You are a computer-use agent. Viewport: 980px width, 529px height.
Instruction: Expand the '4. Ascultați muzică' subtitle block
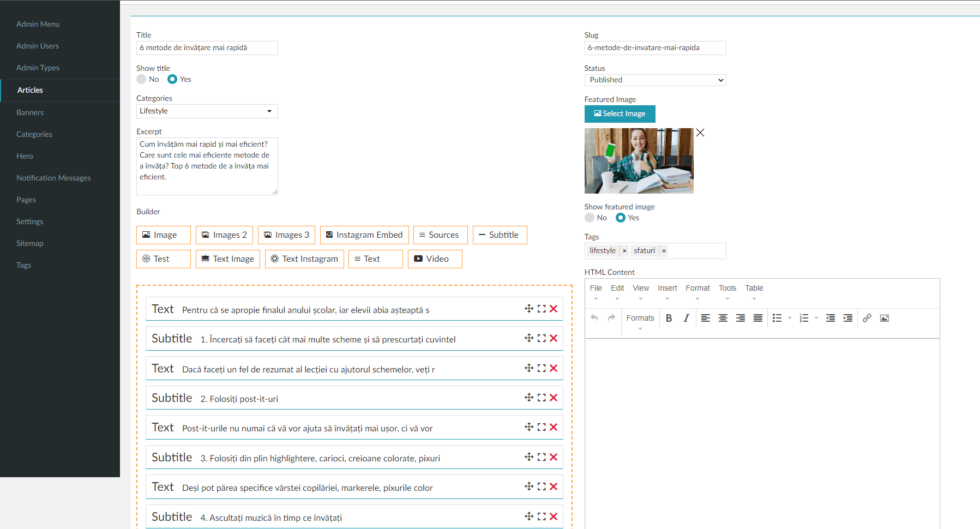(x=542, y=516)
